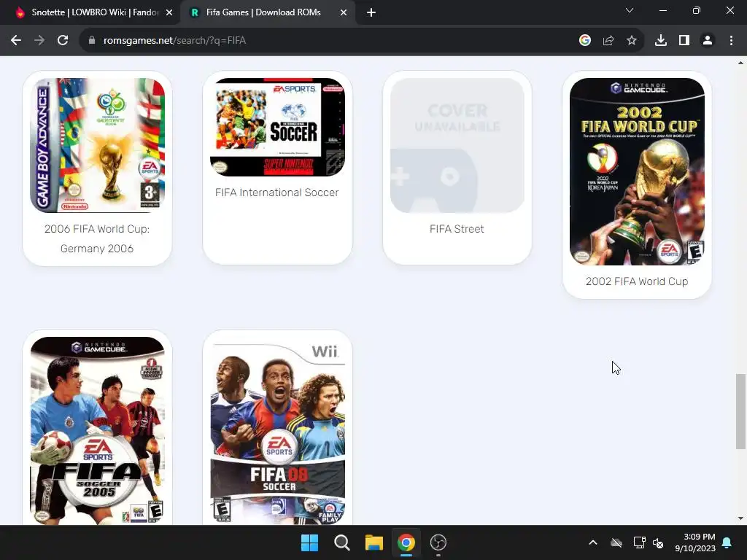Open the FIFA Street cover unavailable placeholder
Image resolution: width=747 pixels, height=560 pixels.
click(x=457, y=145)
